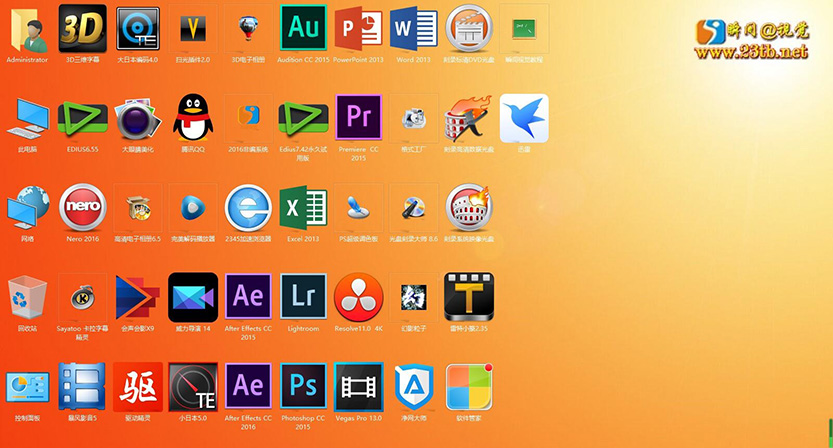The width and height of the screenshot is (833, 448).
Task: Open the Recycle Bin
Action: tap(27, 297)
